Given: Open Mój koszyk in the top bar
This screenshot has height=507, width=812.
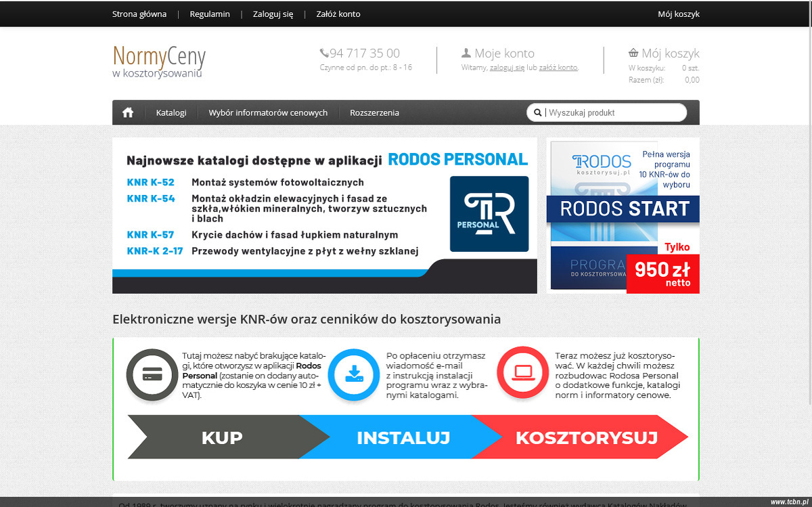Looking at the screenshot, I should pos(679,14).
